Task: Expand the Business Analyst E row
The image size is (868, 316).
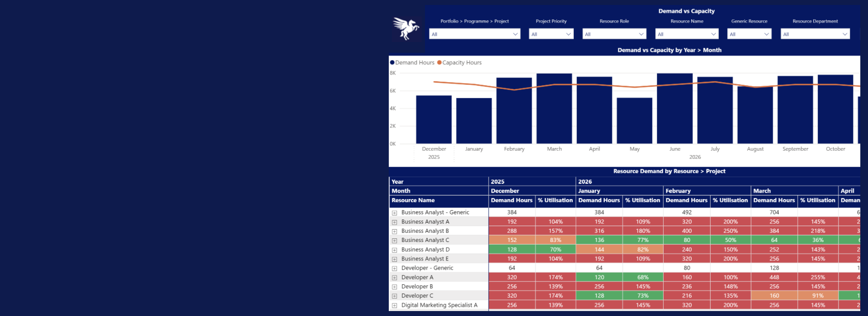Action: click(x=394, y=259)
